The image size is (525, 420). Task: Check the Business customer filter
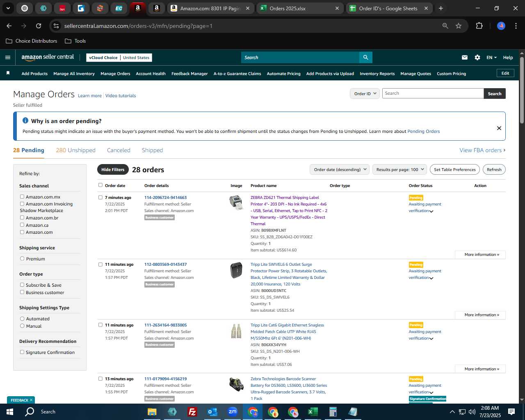click(22, 292)
